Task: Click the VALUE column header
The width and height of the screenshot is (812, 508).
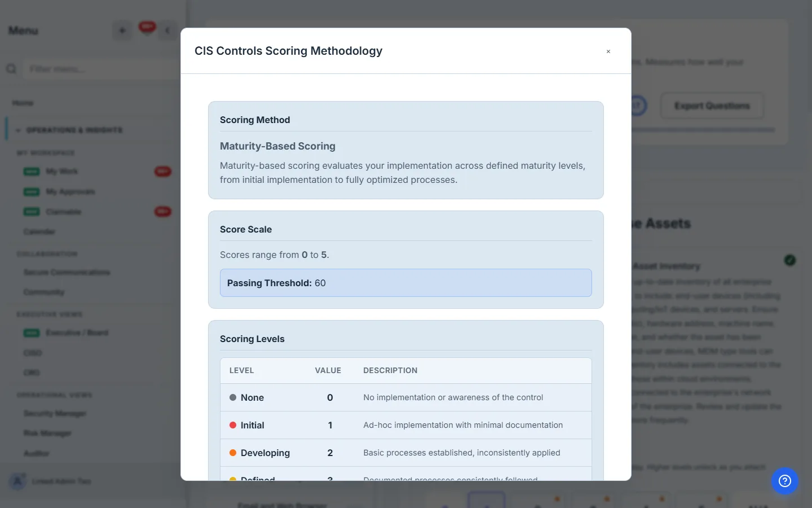Action: pyautogui.click(x=328, y=370)
